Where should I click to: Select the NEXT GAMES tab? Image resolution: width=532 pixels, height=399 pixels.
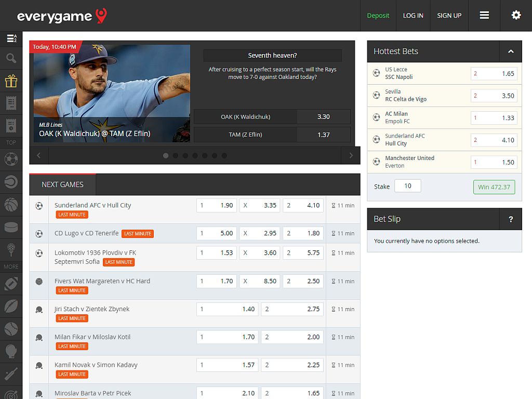click(x=62, y=184)
